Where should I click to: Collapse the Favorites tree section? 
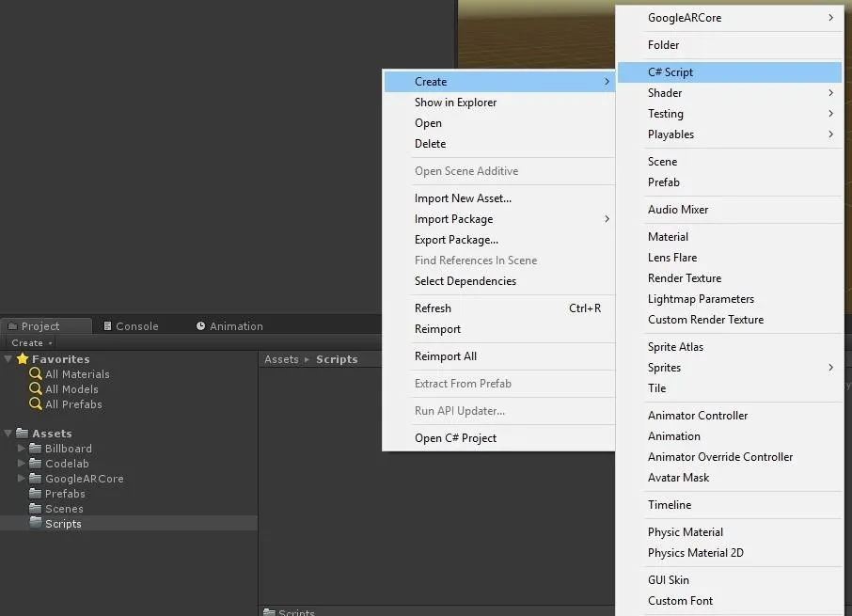(8, 358)
